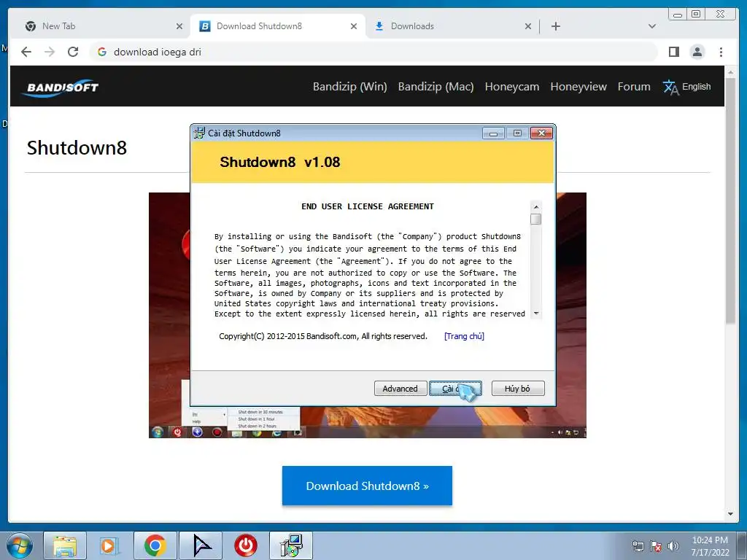This screenshot has height=560, width=747.
Task: Open the Forum menu item
Action: pos(634,87)
